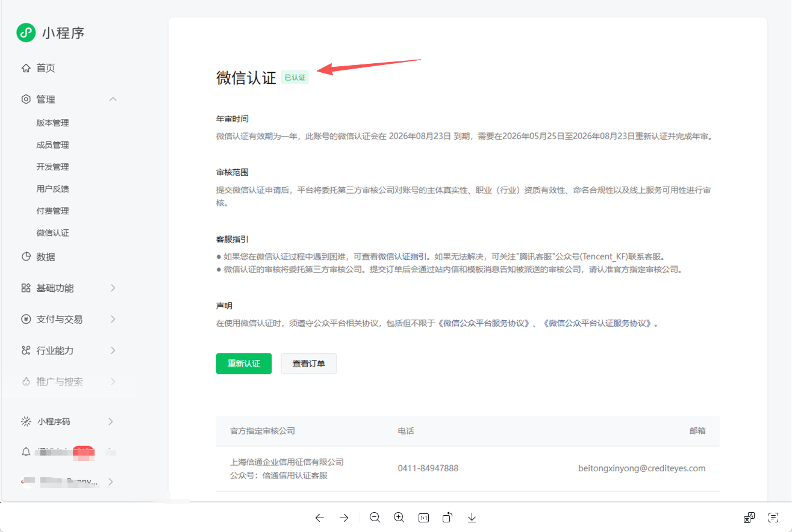Click the 官方指定审核公司 column header

(263, 431)
